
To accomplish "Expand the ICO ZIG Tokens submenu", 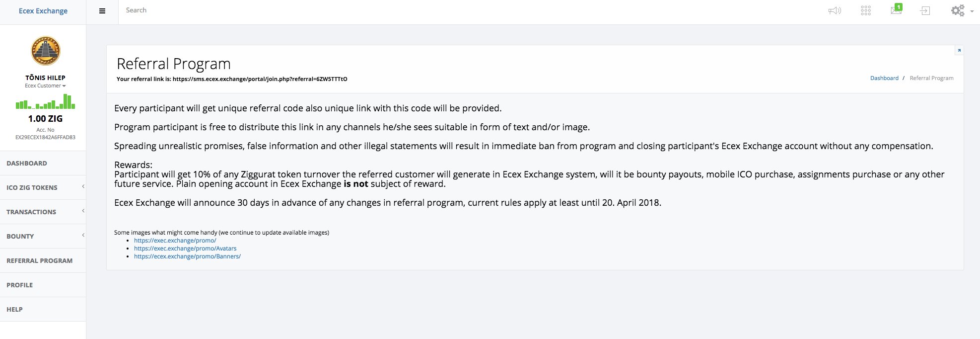I will [x=43, y=187].
